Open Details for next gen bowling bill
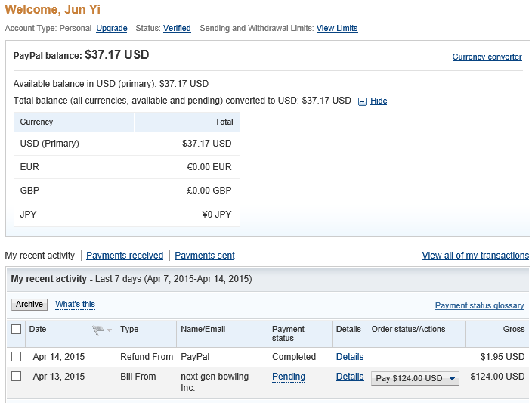The height and width of the screenshot is (403, 532). pos(350,377)
